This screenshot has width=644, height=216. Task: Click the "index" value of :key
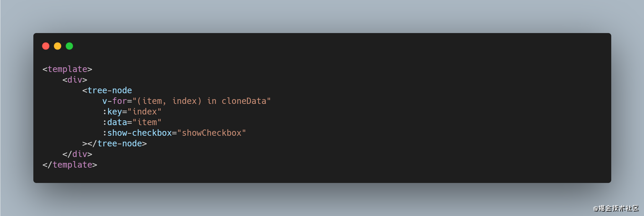pyautogui.click(x=145, y=112)
